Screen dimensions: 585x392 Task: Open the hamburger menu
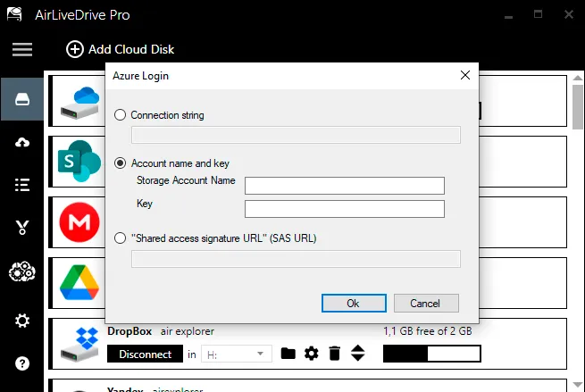coord(22,49)
